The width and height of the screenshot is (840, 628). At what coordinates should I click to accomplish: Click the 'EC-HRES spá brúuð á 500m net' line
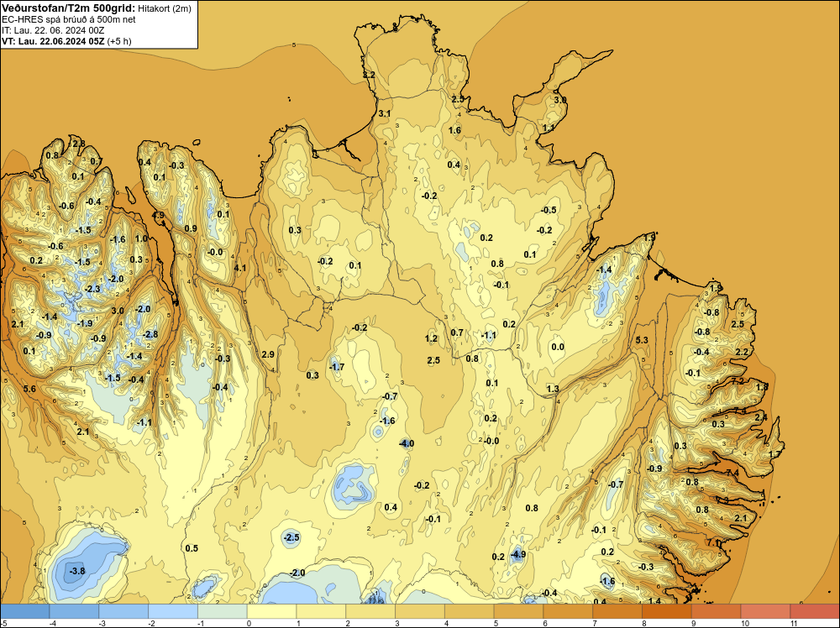(69, 19)
